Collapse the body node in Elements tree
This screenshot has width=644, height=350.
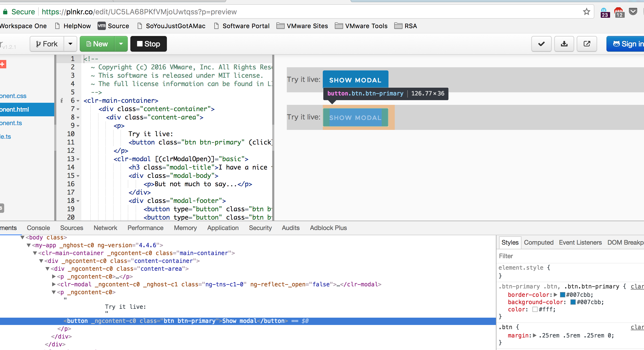pyautogui.click(x=22, y=237)
